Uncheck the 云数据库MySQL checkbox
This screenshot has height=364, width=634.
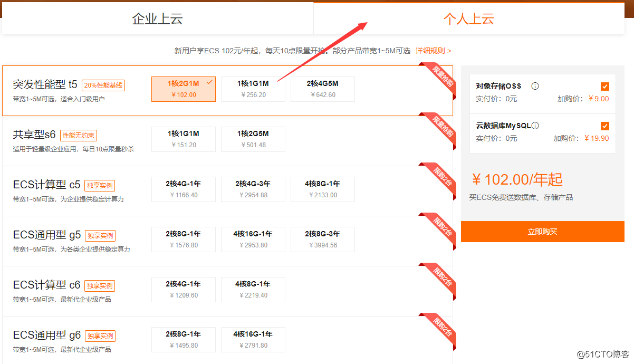pyautogui.click(x=605, y=126)
